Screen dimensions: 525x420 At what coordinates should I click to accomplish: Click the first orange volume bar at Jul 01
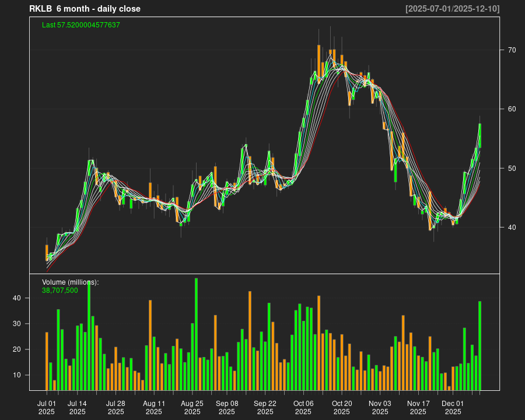point(47,361)
